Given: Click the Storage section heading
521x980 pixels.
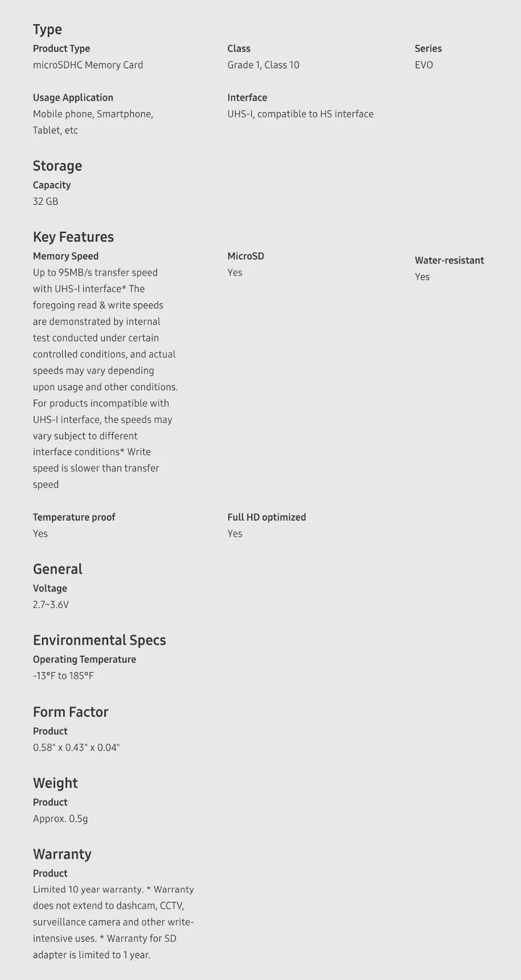Looking at the screenshot, I should 57,166.
